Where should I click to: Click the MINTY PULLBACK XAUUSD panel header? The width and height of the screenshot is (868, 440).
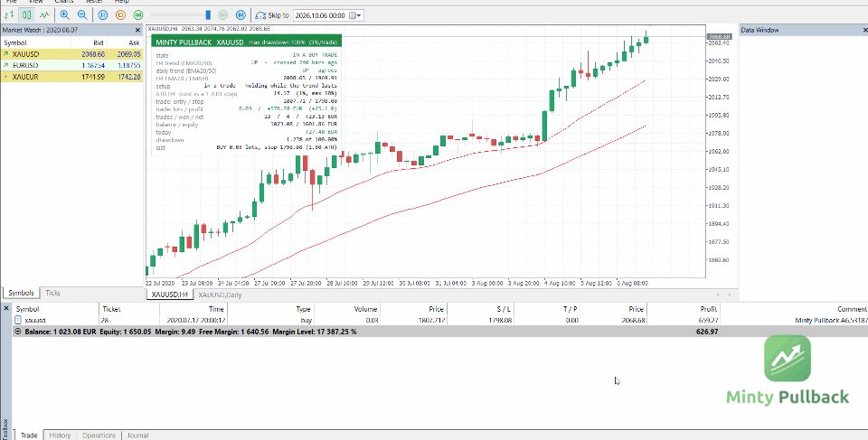pos(246,42)
